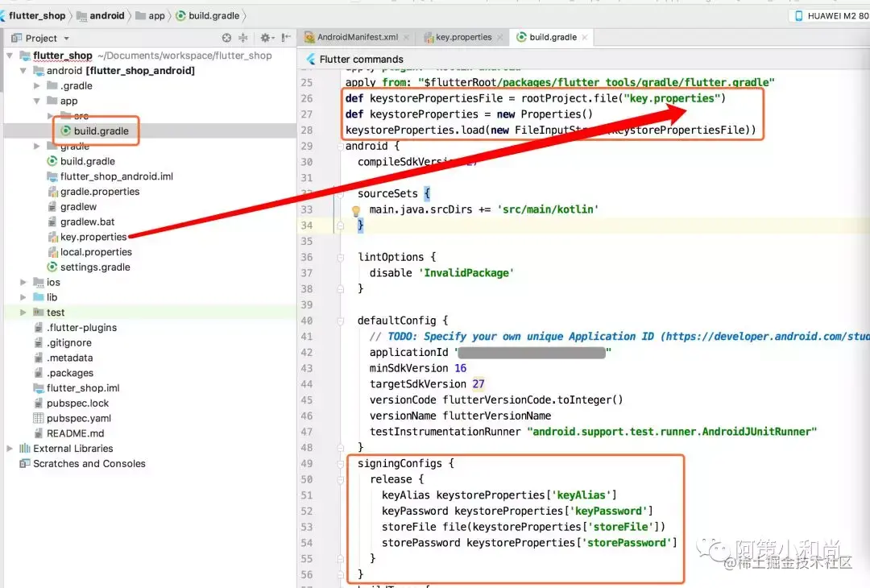Fold the android block at line 29
Viewport: 870px width, 588px height.
point(341,147)
